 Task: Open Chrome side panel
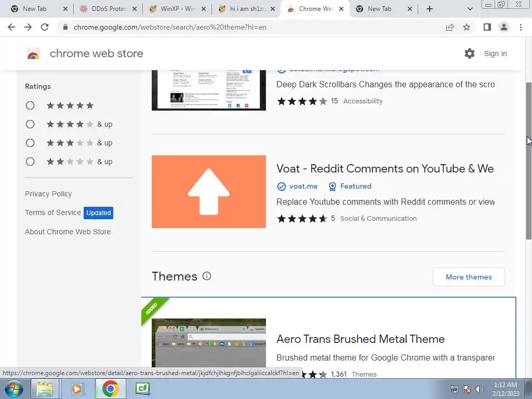coord(487,27)
